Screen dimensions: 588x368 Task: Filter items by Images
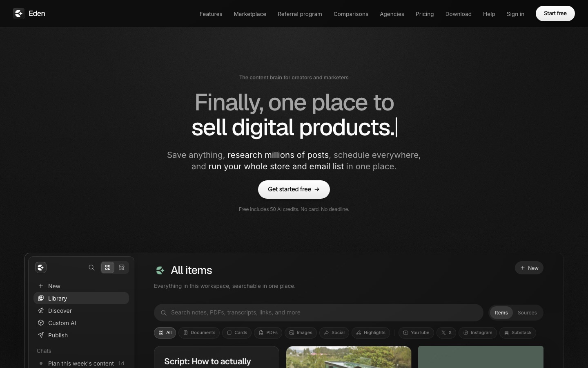click(301, 333)
